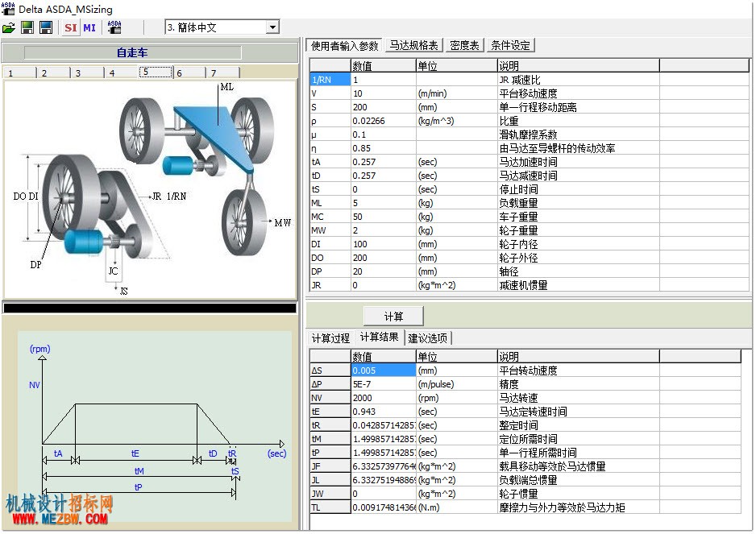Click the 计算 button

(393, 317)
